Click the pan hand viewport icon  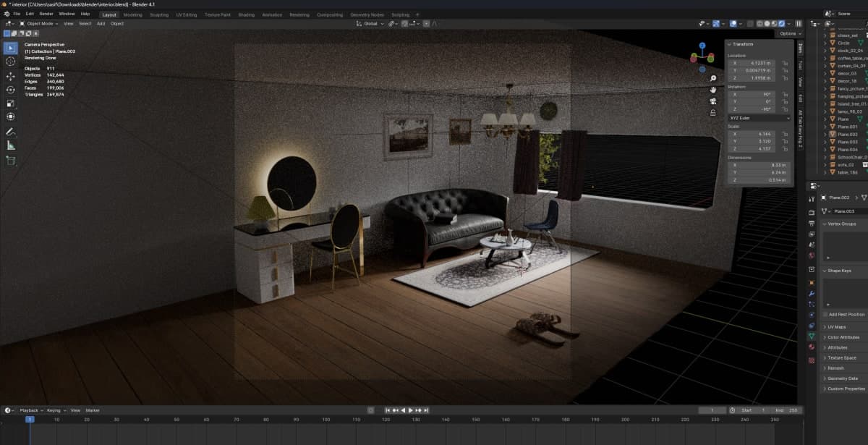point(713,90)
